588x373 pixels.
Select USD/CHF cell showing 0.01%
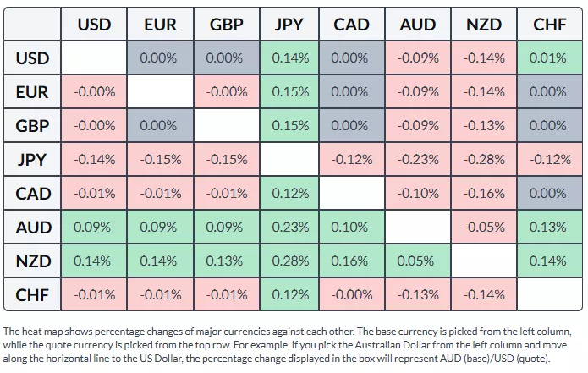[550, 58]
